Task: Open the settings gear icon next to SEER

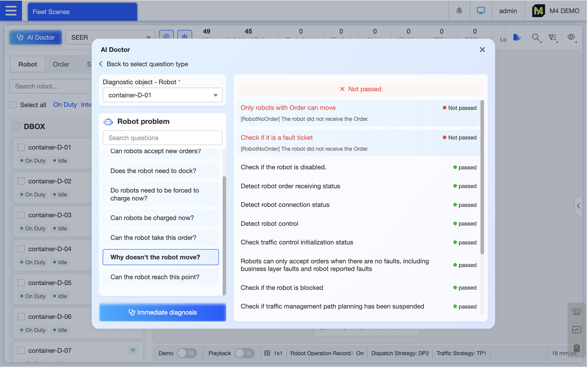Action: coord(166,36)
